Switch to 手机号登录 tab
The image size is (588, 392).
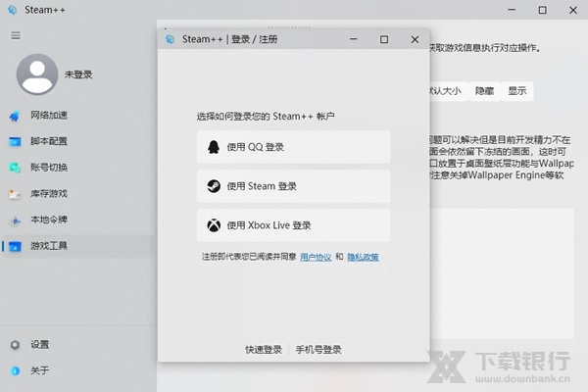click(318, 350)
